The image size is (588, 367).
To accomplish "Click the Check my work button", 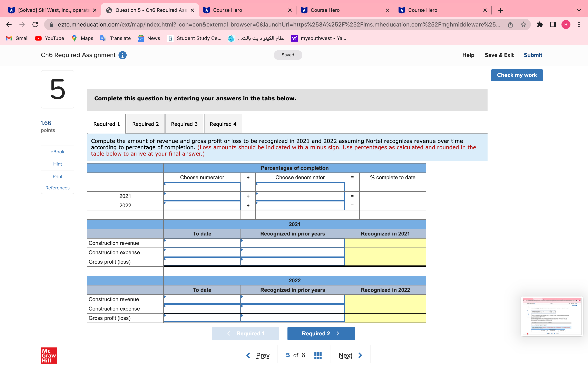I will [x=517, y=75].
